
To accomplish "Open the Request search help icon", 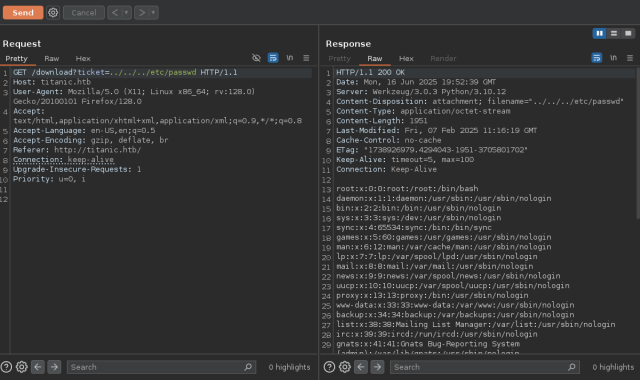I will (6, 367).
